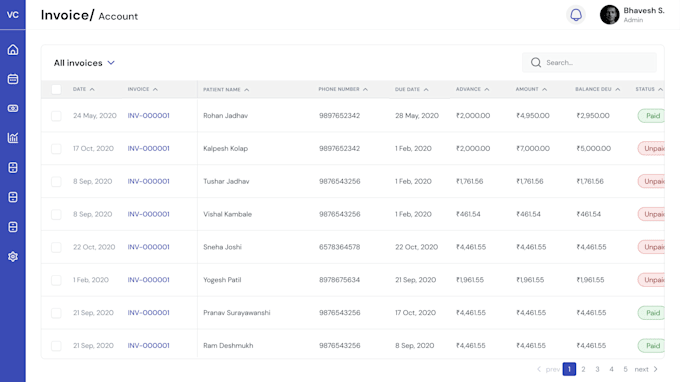Select the checkbox for Pranav Surayawanshi's invoice
The height and width of the screenshot is (382, 680).
(x=56, y=313)
